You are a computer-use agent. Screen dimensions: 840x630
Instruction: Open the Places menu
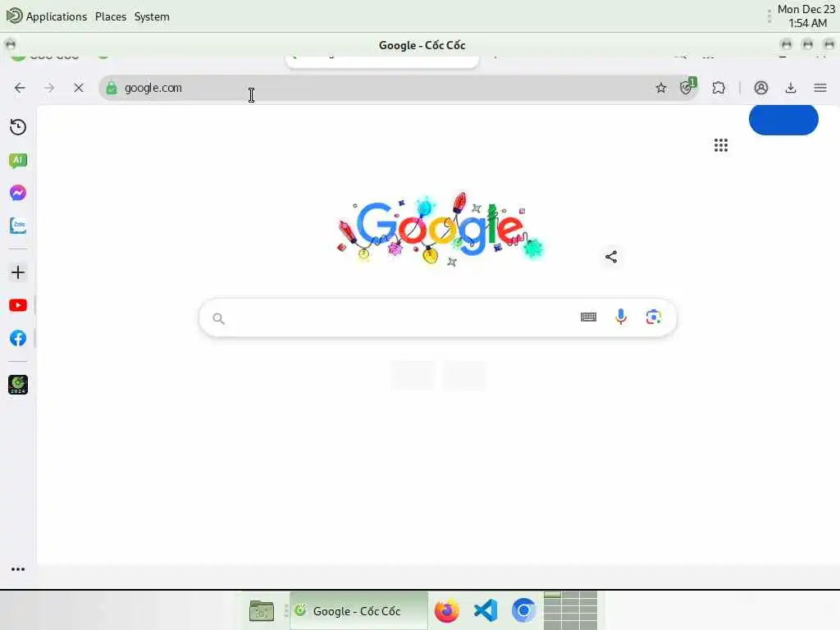pyautogui.click(x=111, y=16)
